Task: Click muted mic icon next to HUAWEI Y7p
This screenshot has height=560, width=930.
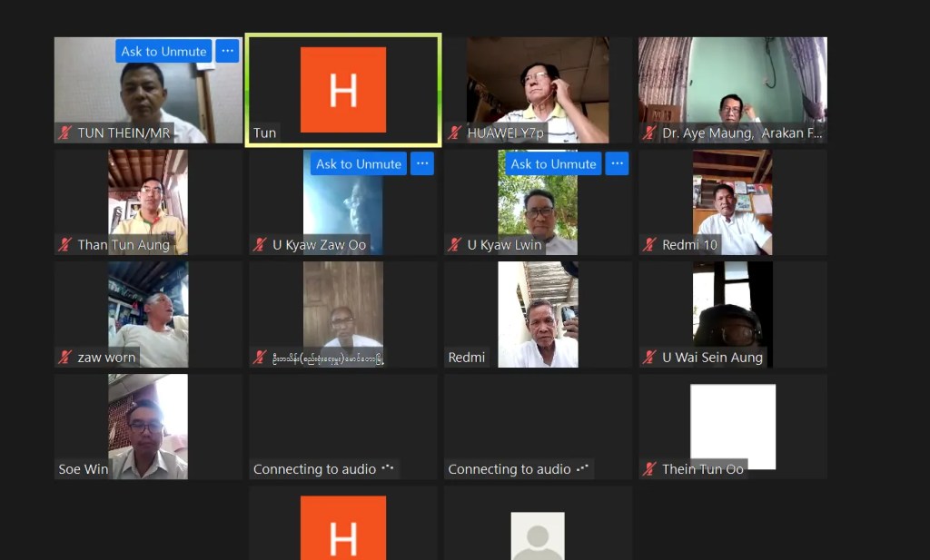Action: pyautogui.click(x=455, y=133)
